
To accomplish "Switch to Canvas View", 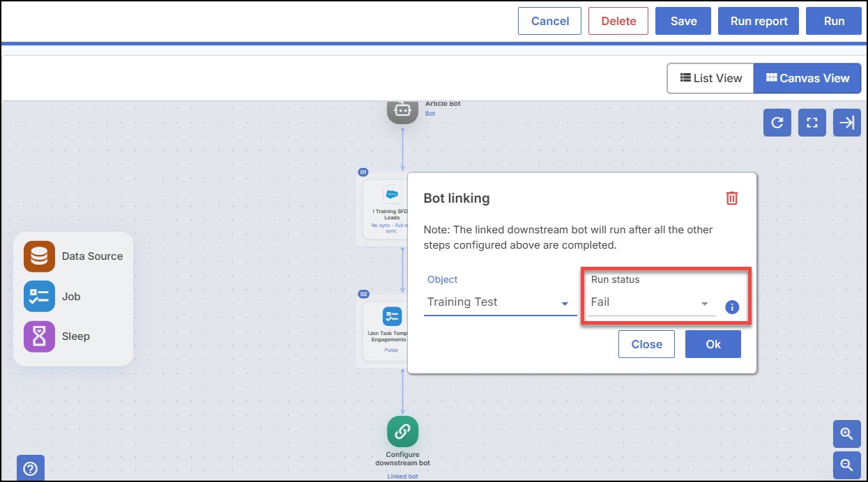I will coord(807,78).
